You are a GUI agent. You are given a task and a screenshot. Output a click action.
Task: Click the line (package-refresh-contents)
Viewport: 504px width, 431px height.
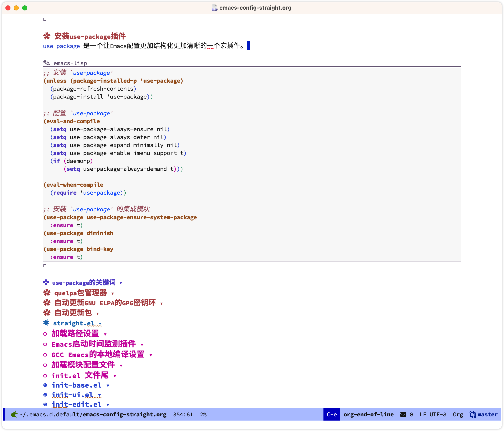[93, 89]
